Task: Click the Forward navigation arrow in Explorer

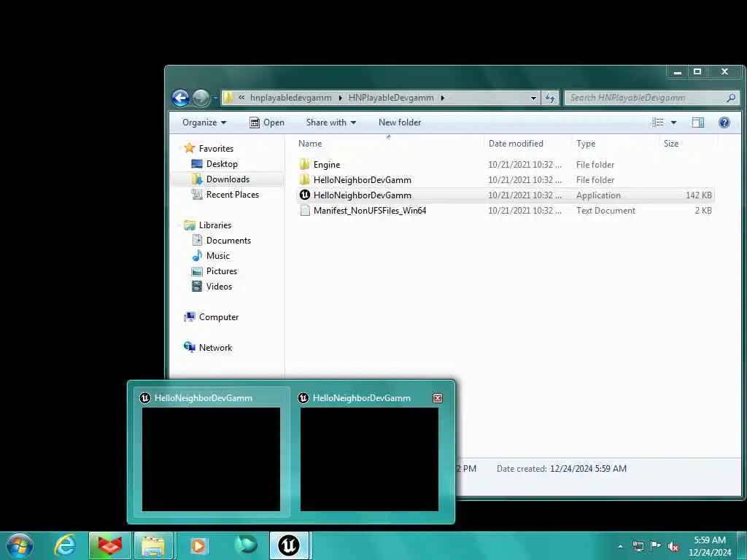Action: click(x=201, y=98)
